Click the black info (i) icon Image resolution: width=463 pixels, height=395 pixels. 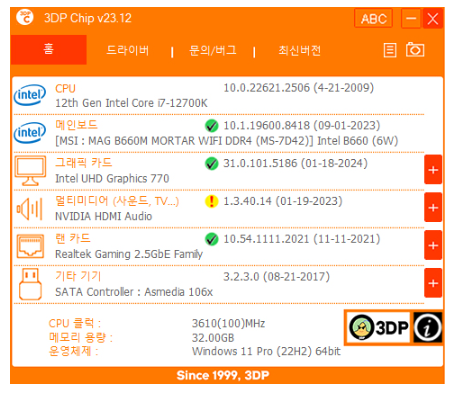(428, 327)
